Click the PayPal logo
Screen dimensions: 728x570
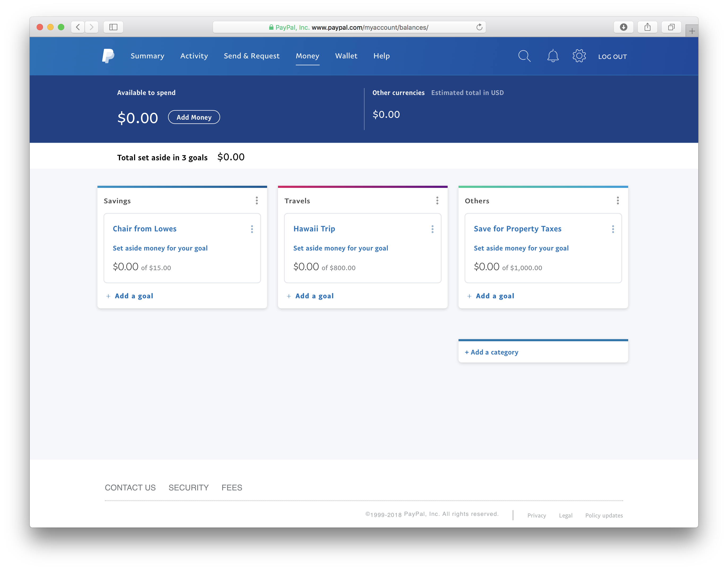[108, 56]
